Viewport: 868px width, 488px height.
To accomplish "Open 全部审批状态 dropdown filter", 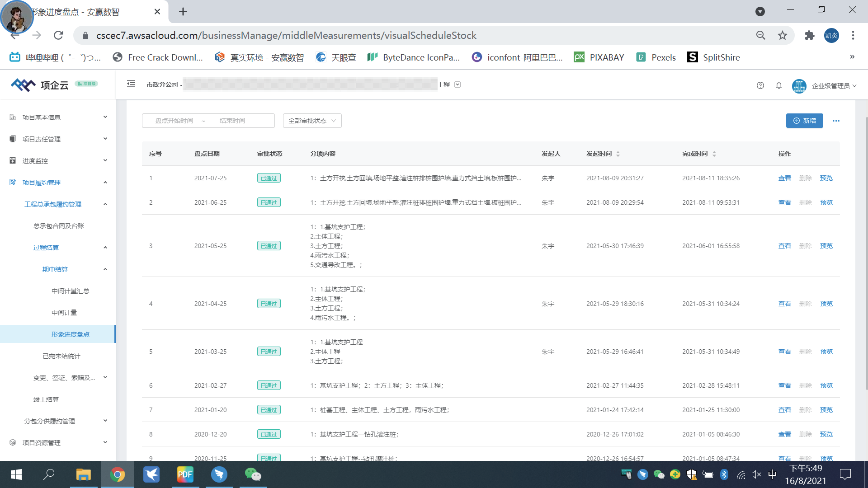I will [312, 121].
